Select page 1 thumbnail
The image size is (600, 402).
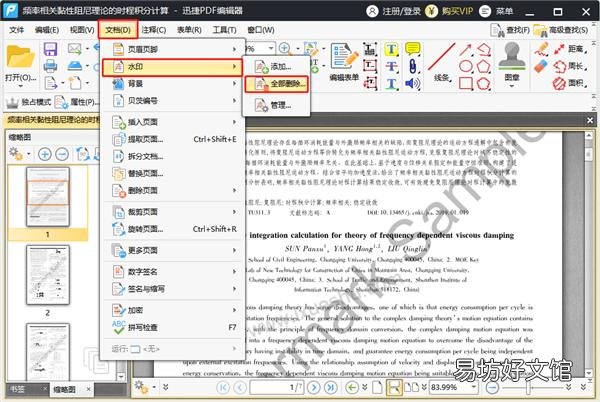[48, 197]
